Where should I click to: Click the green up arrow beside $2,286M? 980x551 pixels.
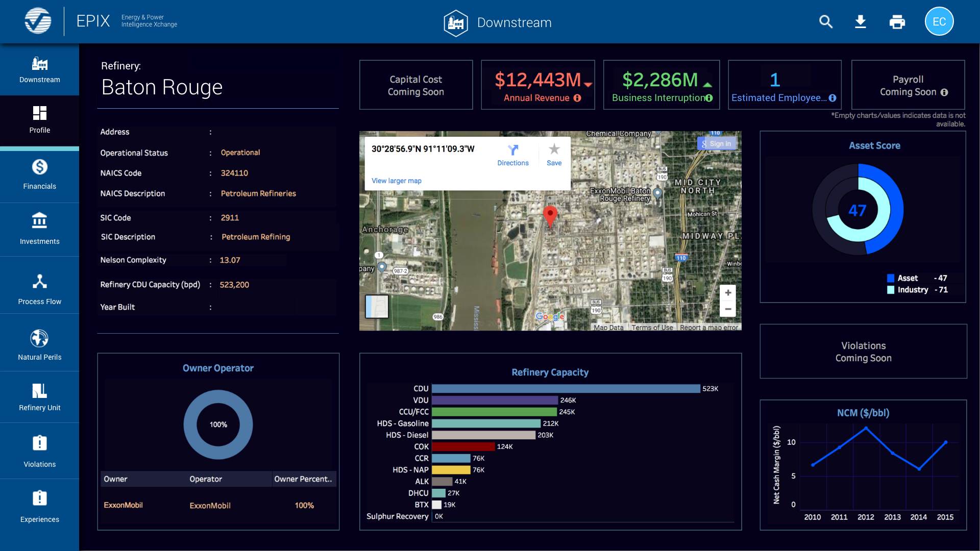click(x=707, y=85)
